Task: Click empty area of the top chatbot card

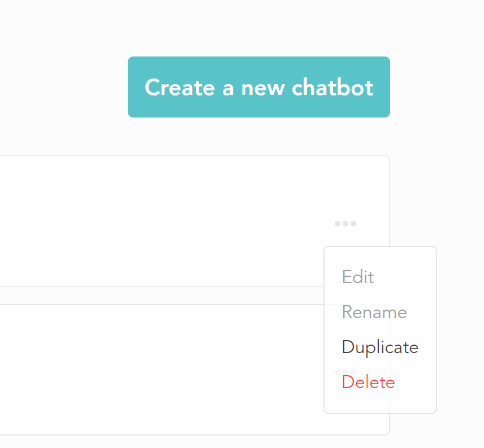Action: [161, 221]
